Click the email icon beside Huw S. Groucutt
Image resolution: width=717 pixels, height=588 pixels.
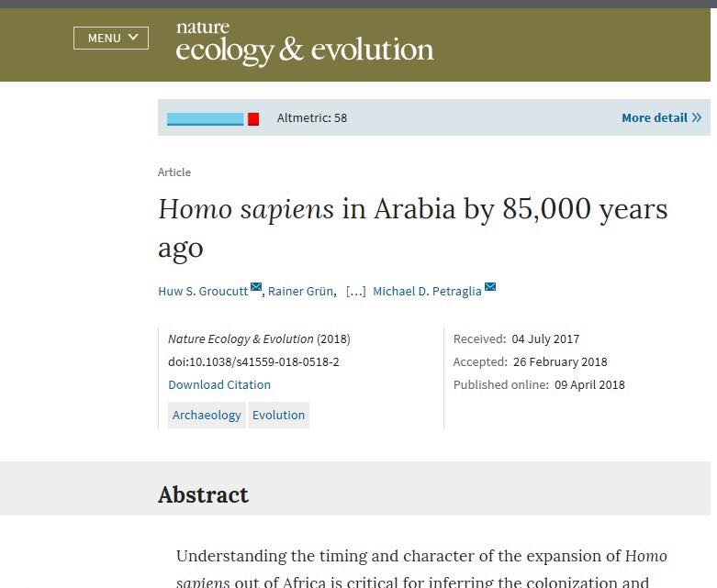click(256, 288)
